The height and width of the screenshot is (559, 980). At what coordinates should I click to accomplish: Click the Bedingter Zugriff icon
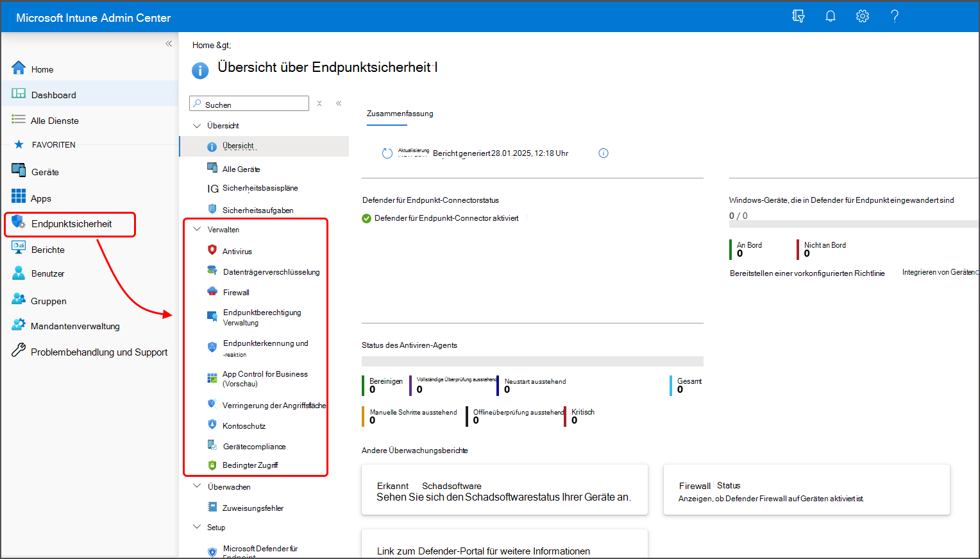coord(212,465)
